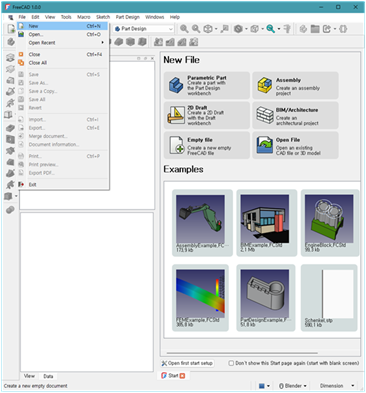This screenshot has height=393, width=366.
Task: Open the EngineBlock example thumbnail
Action: click(x=330, y=223)
